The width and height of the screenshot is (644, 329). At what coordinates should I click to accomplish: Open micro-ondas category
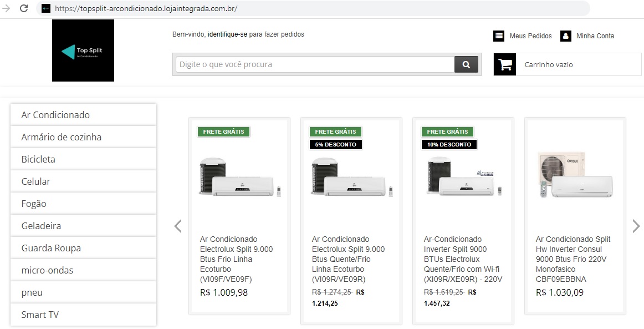pos(83,270)
